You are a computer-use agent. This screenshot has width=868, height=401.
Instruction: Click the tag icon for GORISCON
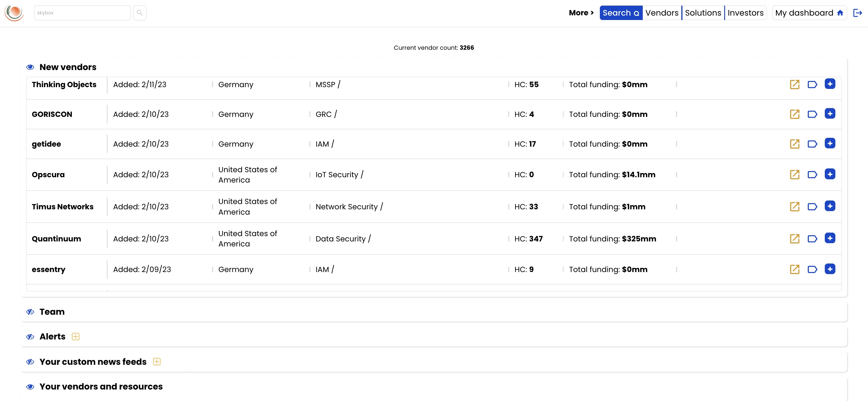pos(812,114)
